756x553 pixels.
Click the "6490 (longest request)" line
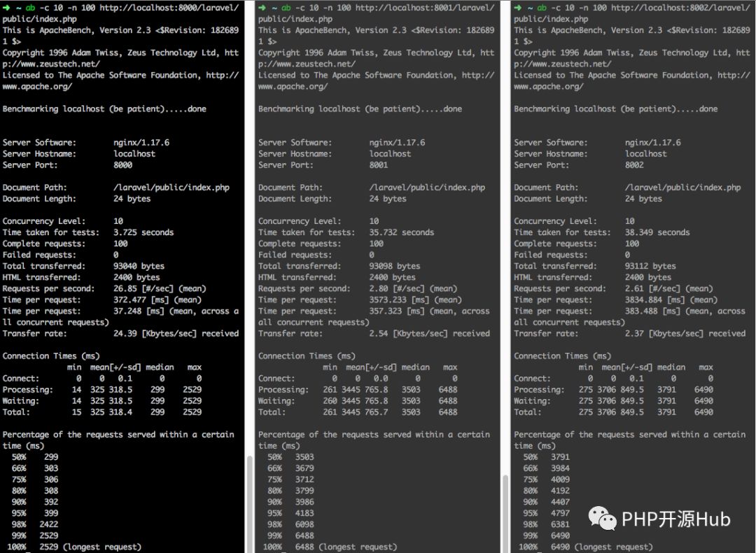tap(602, 547)
